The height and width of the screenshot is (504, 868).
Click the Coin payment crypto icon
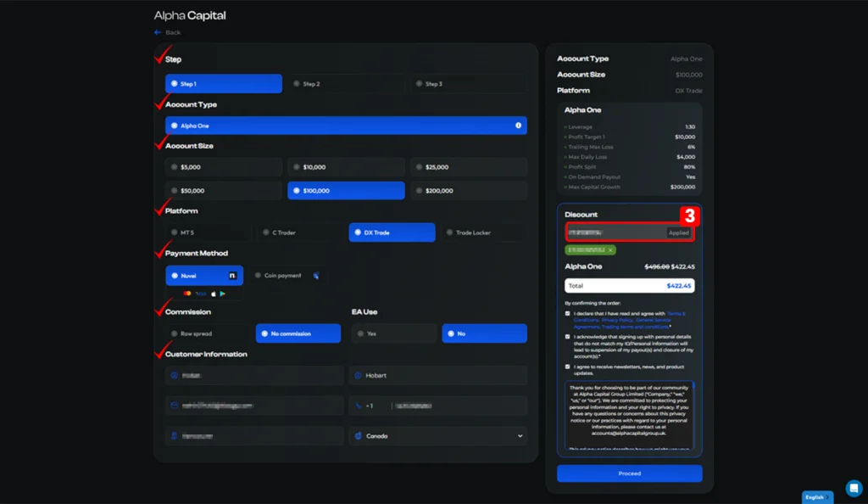(316, 275)
